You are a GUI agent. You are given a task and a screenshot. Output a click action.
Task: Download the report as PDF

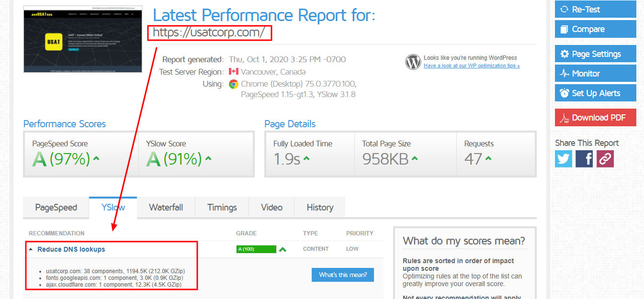tap(595, 118)
